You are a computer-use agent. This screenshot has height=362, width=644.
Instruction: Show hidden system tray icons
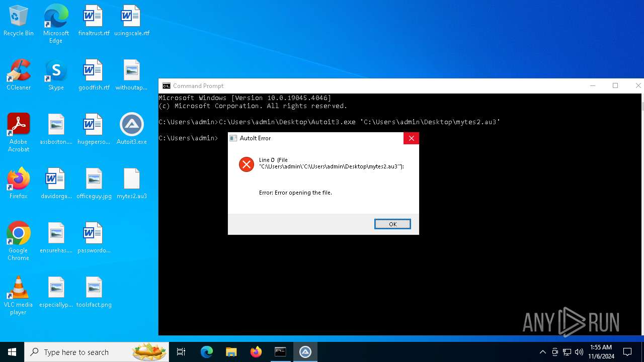[542, 352]
